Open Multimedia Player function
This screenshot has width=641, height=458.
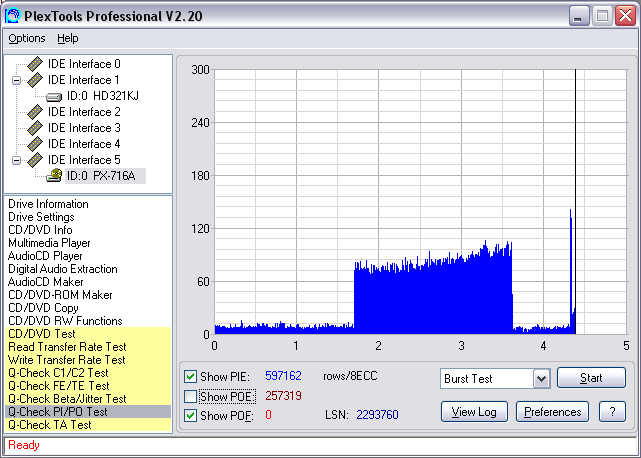pos(49,243)
